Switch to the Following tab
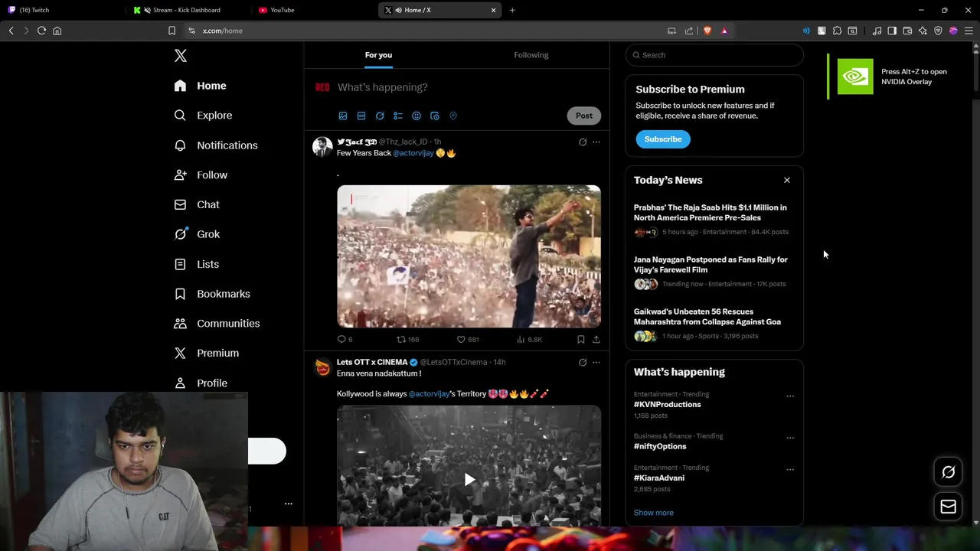This screenshot has height=551, width=980. pos(531,55)
